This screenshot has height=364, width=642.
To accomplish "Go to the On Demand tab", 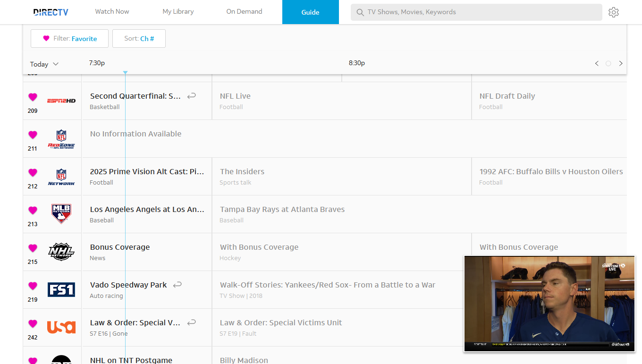I will (244, 12).
